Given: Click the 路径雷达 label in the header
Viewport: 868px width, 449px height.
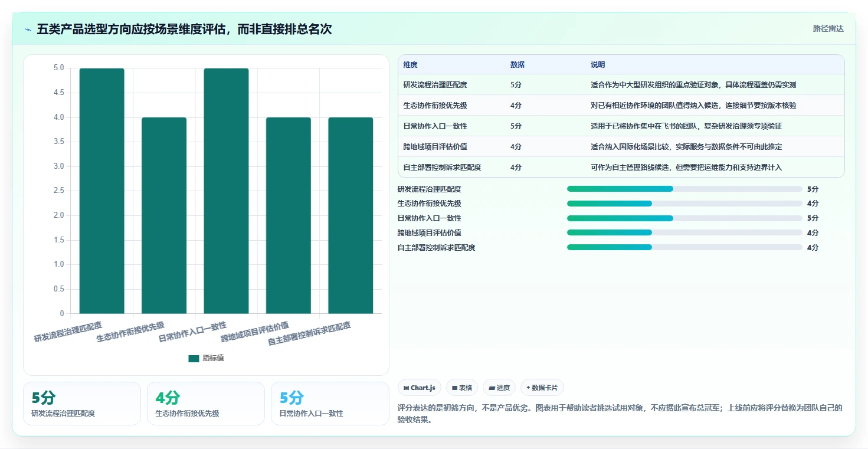Looking at the screenshot, I should click(x=828, y=28).
